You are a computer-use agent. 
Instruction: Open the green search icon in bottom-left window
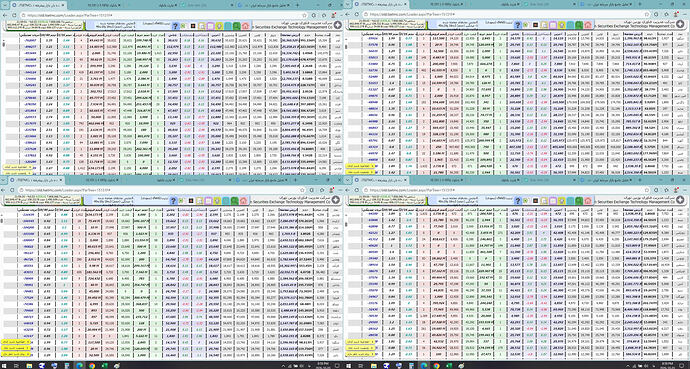236,201
